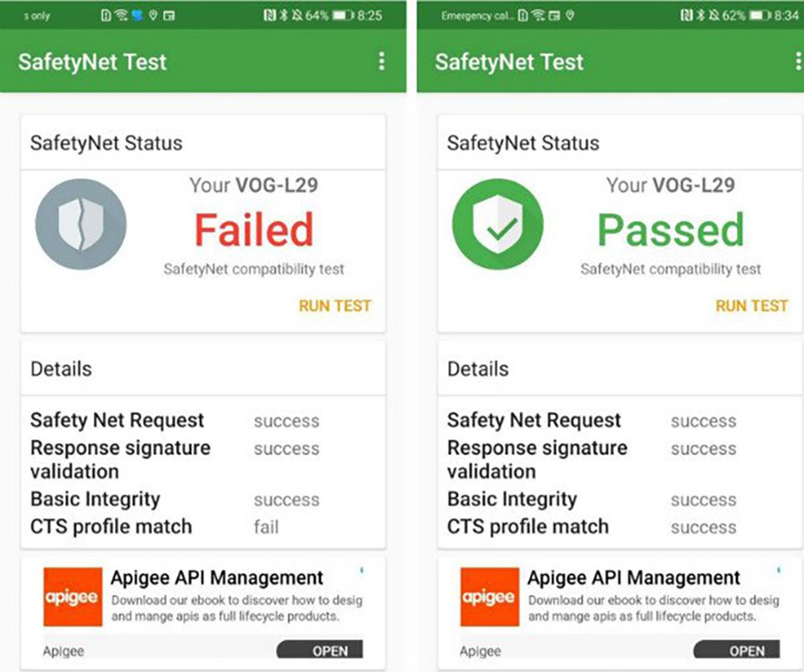Tap the green shield checkmark icon

coord(497,225)
